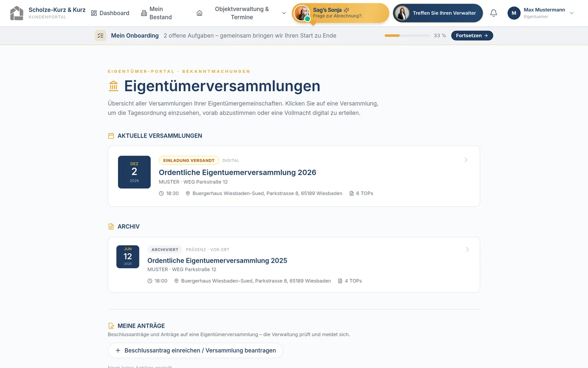Screen dimensions: 588x368
Task: Click the JUN 12 2025 date tile
Action: tap(128, 256)
